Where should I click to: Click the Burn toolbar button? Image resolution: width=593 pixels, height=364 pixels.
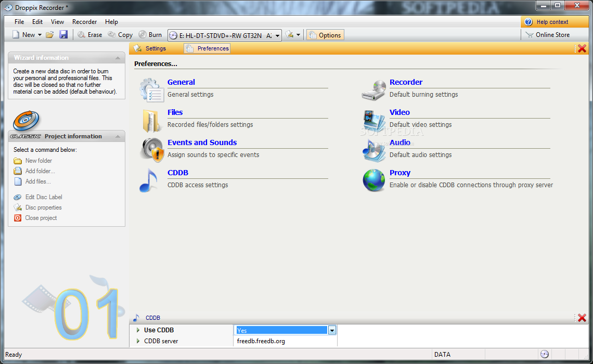coord(150,35)
